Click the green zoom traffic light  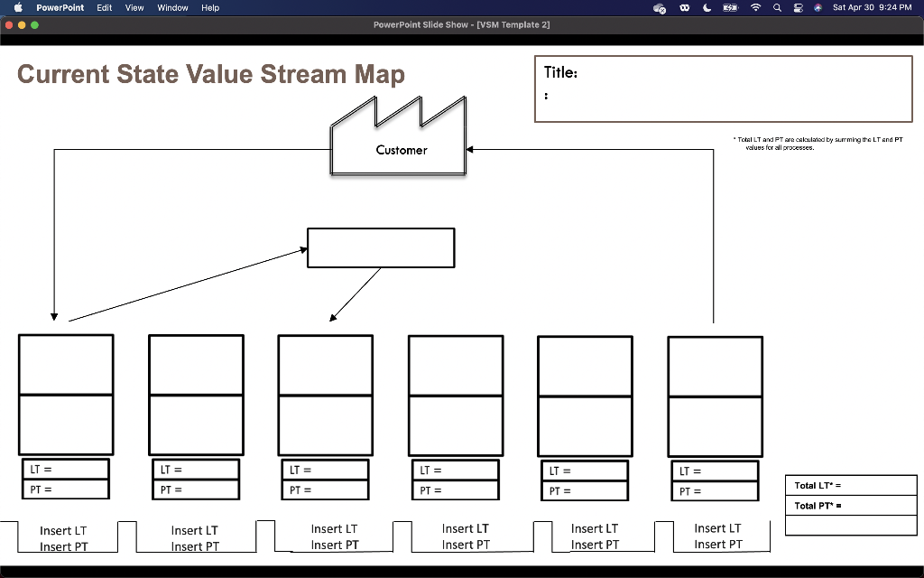[33, 25]
